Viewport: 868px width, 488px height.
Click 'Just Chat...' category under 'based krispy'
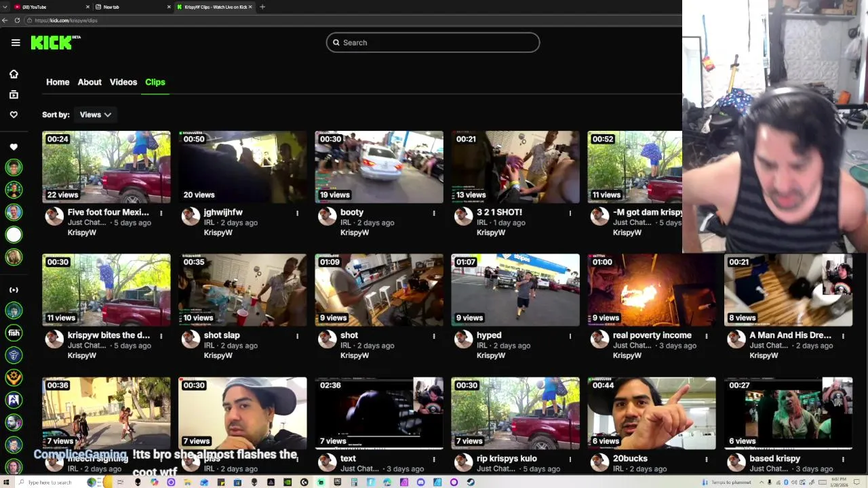coord(770,468)
